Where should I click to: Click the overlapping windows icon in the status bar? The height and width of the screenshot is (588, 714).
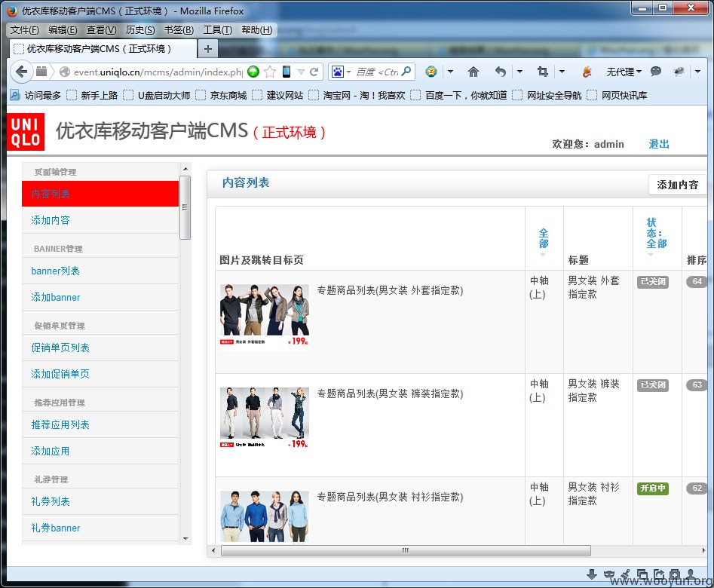(x=642, y=574)
